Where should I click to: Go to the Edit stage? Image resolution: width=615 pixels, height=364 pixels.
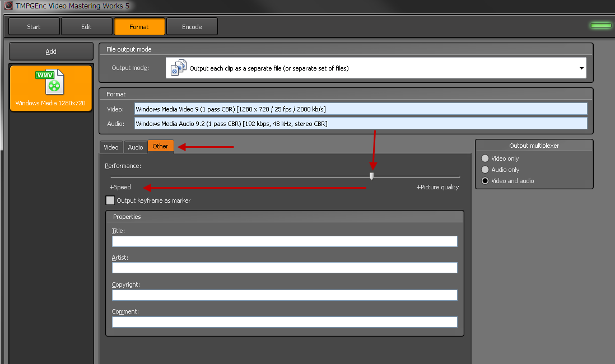coord(86,27)
